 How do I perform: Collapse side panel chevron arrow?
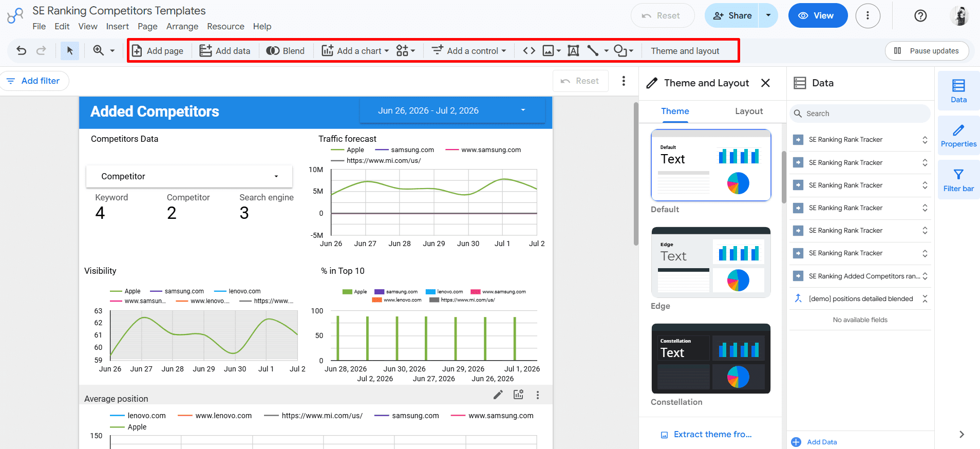coord(962,434)
